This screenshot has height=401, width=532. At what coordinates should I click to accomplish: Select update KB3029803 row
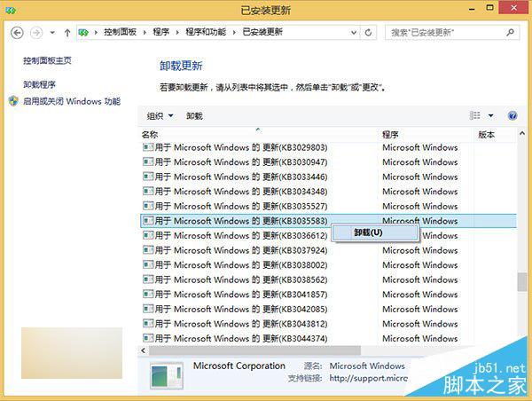tap(328, 147)
